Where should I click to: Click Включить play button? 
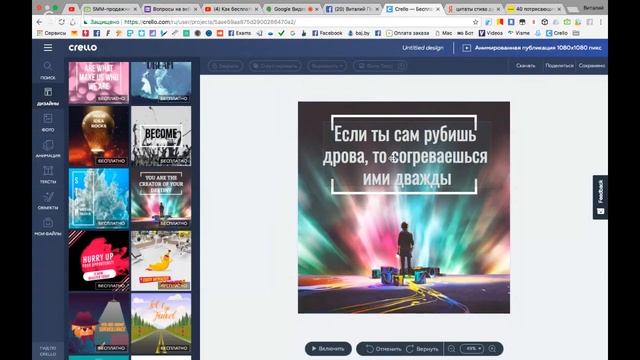coord(328,349)
